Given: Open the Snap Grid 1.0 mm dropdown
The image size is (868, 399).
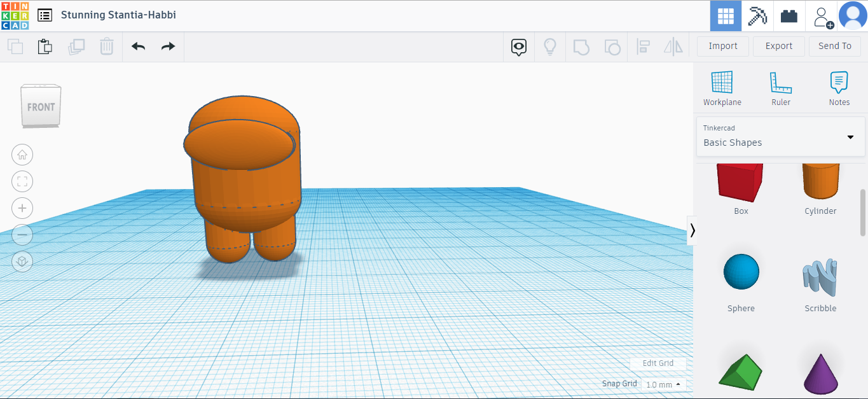Looking at the screenshot, I should tap(664, 384).
